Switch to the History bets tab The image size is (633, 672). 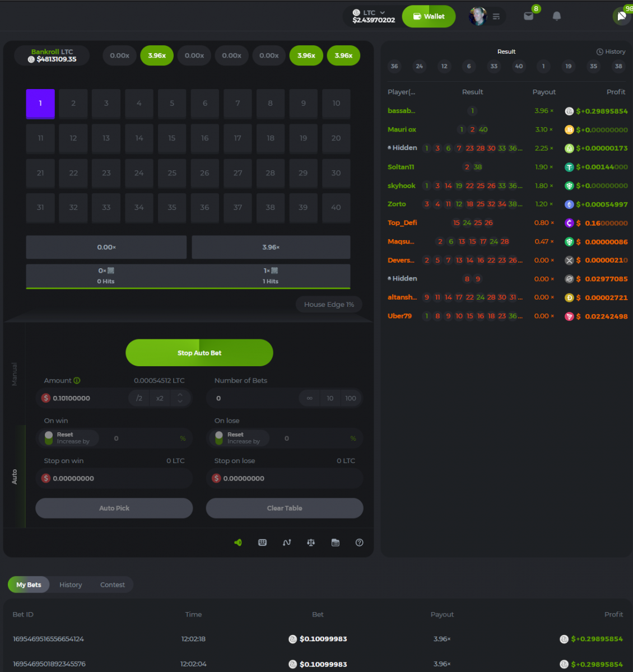tap(71, 585)
